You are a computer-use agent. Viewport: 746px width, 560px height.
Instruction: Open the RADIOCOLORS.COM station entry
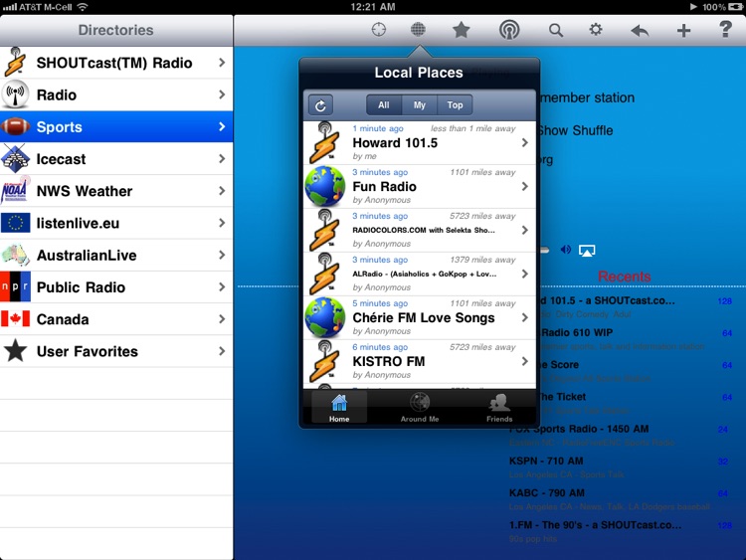[419, 231]
